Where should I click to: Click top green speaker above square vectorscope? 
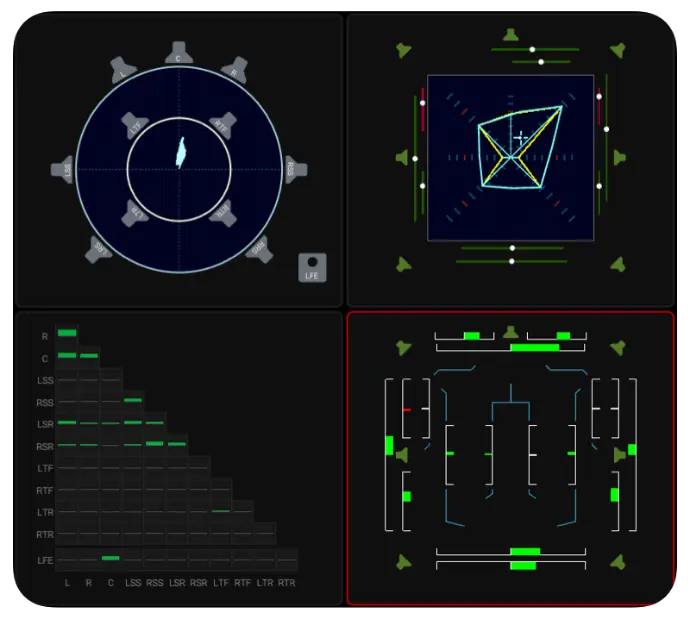511,37
